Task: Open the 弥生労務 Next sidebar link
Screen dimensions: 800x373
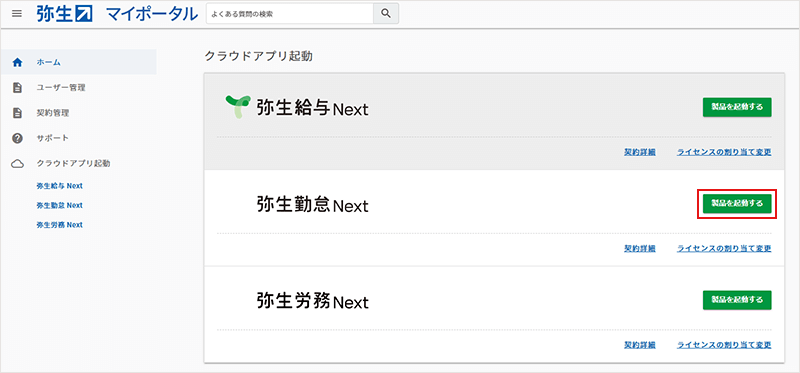Action: click(60, 225)
